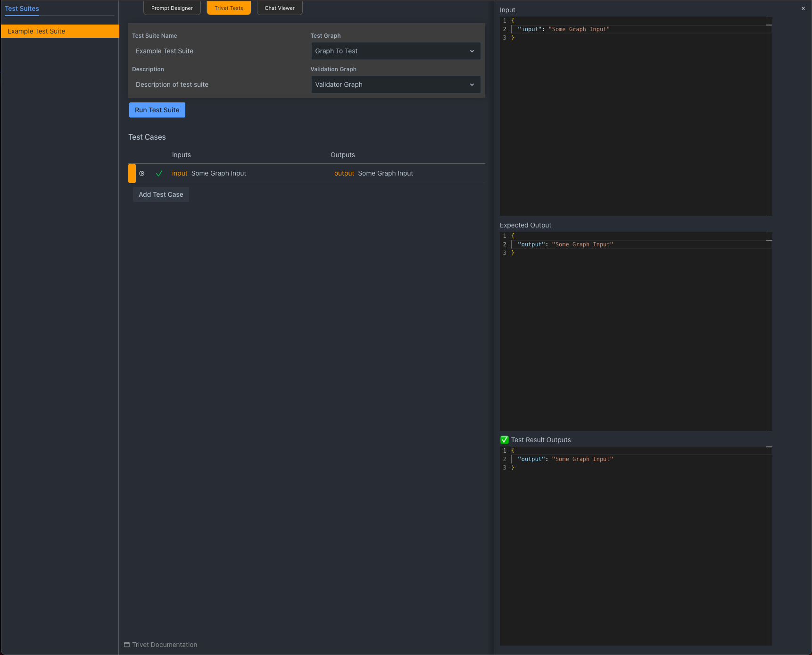Switch to Prompt Designer tab
This screenshot has width=812, height=655.
[172, 8]
